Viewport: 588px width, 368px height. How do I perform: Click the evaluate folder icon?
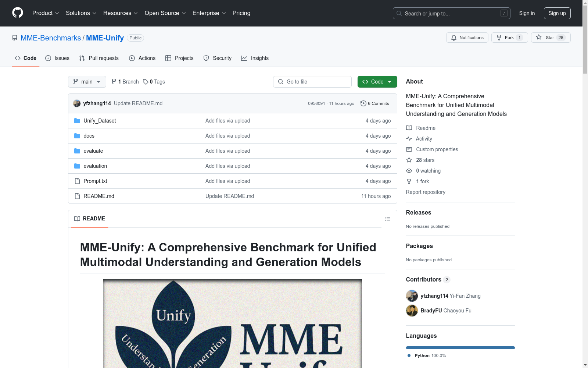(x=77, y=151)
